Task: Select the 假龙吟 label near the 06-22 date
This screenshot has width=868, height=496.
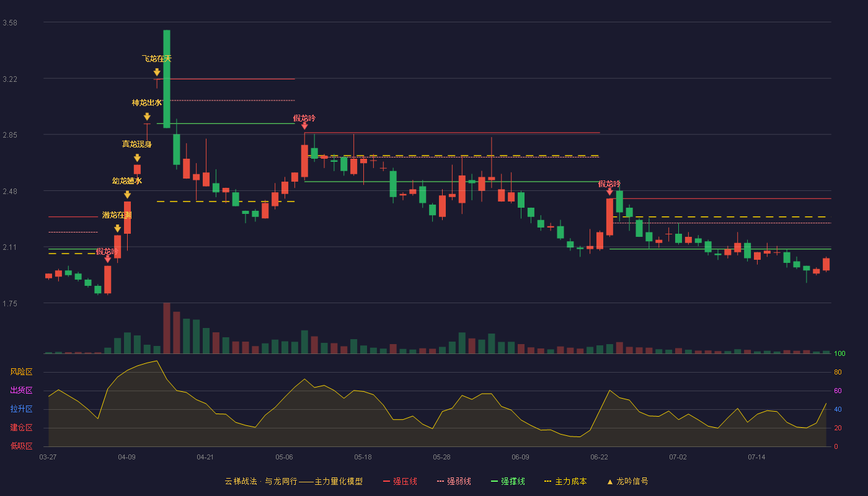Action: pyautogui.click(x=609, y=184)
